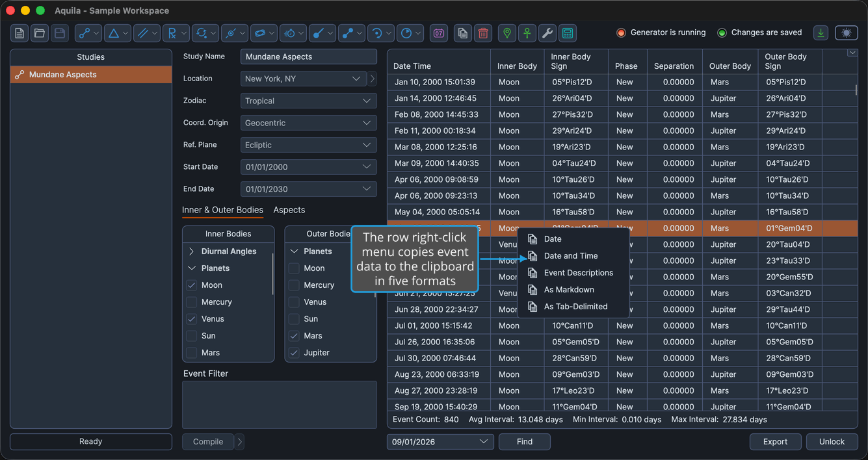
Task: Open the orbit ellipse study tool
Action: click(264, 33)
